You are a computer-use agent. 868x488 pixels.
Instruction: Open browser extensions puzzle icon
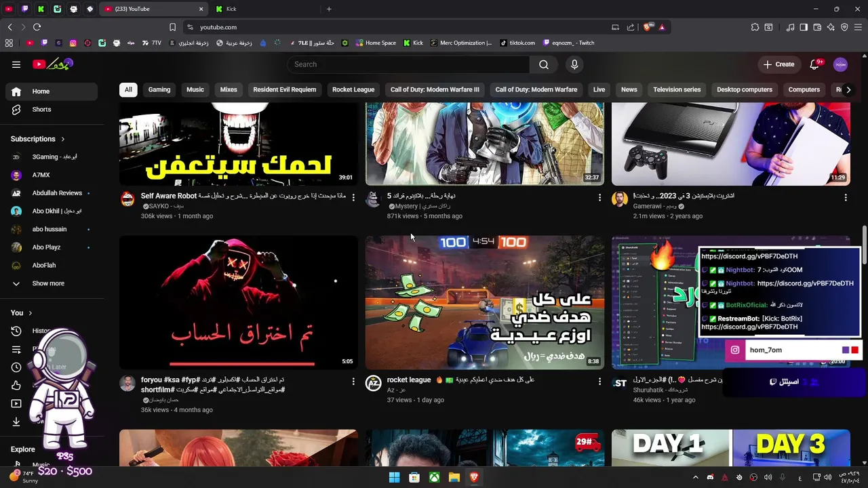click(x=755, y=27)
